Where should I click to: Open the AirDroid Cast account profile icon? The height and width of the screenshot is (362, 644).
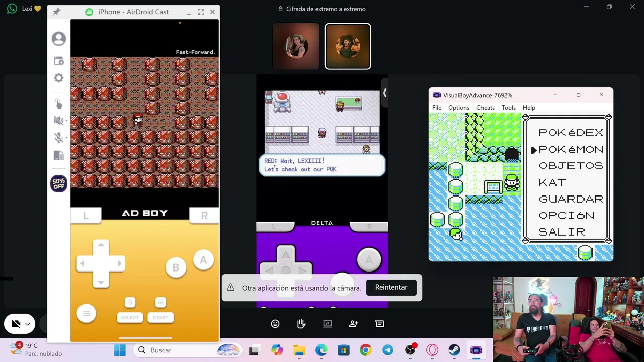[x=59, y=39]
